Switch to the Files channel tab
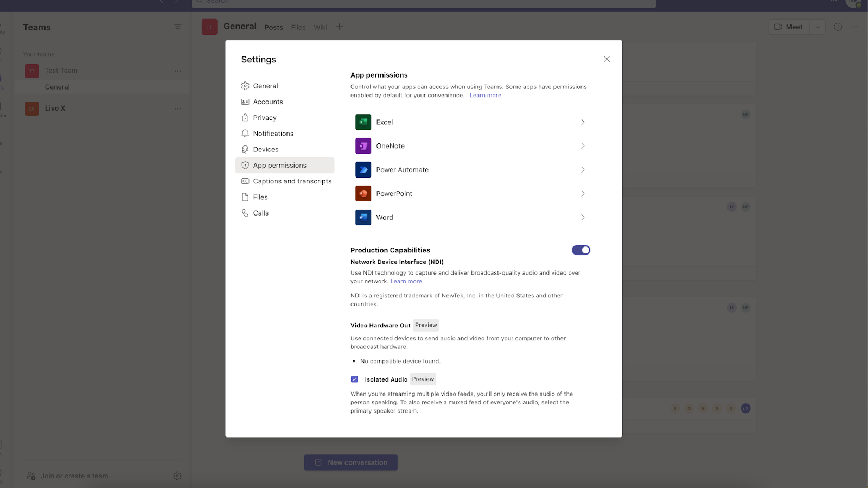 [298, 27]
